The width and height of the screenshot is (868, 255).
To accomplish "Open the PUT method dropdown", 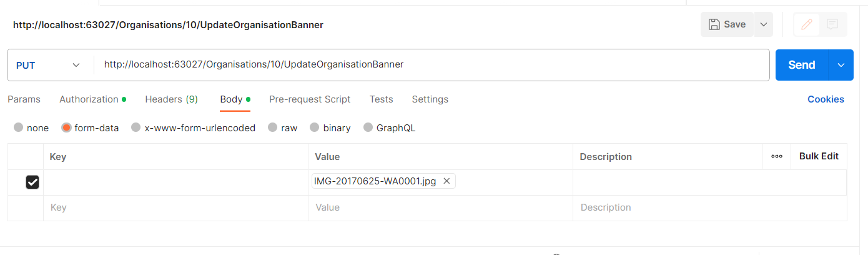I will [x=49, y=65].
